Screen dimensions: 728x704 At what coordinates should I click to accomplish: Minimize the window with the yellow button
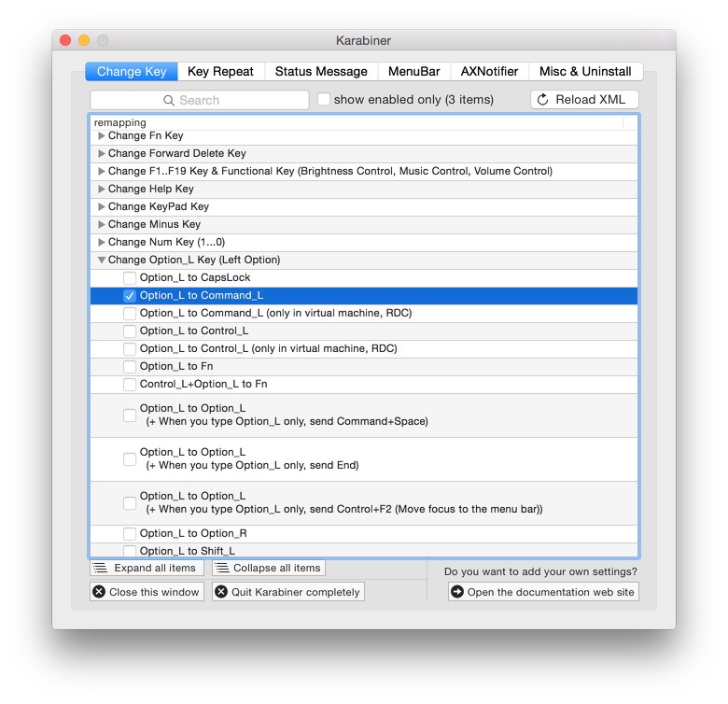(84, 40)
